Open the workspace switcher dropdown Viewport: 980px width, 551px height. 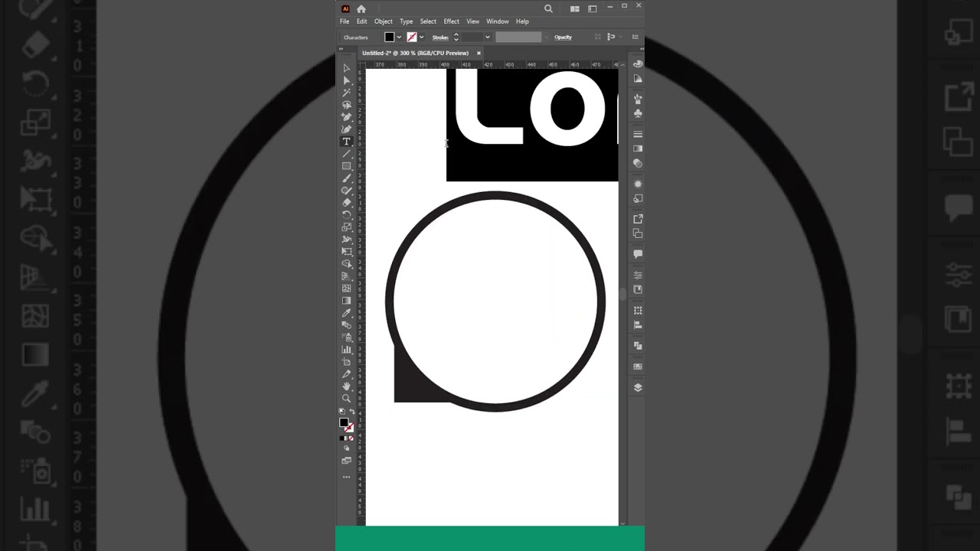pos(592,8)
